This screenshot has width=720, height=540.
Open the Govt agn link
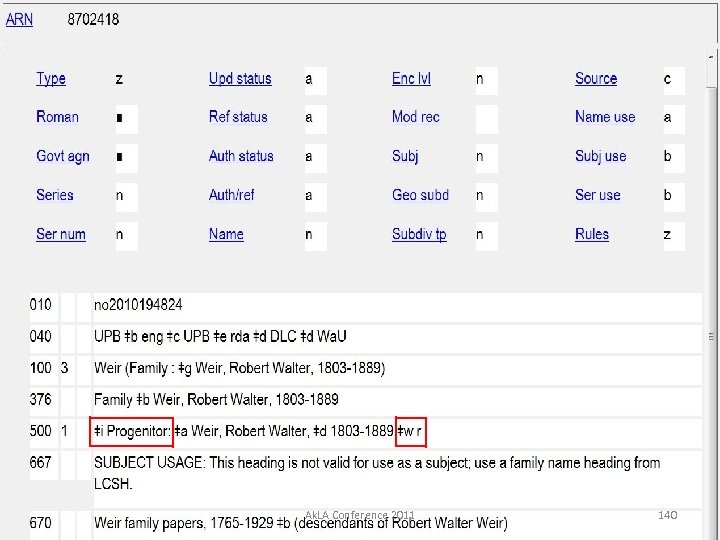(x=63, y=156)
